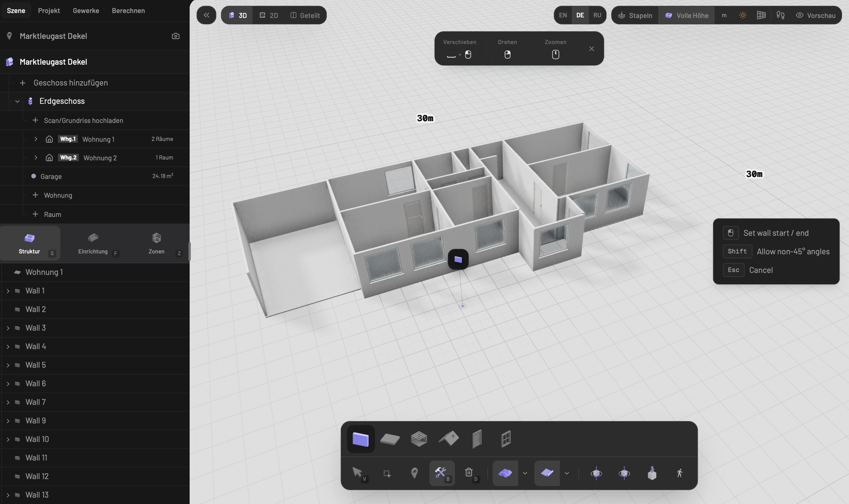This screenshot has width=849, height=504.
Task: Select the door tool
Action: [x=477, y=439]
